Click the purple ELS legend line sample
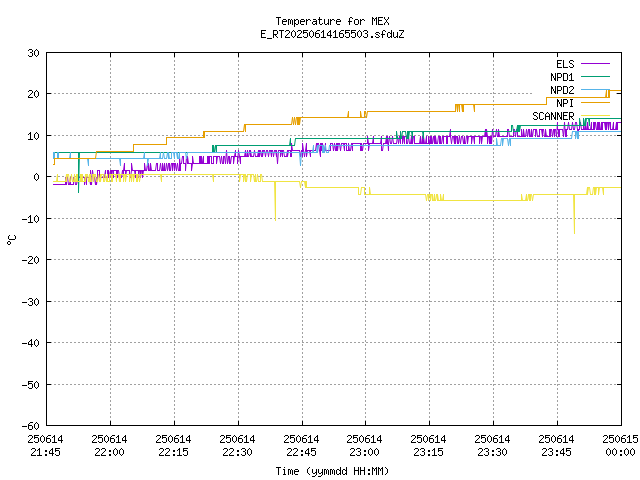640x480 pixels. pyautogui.click(x=595, y=64)
